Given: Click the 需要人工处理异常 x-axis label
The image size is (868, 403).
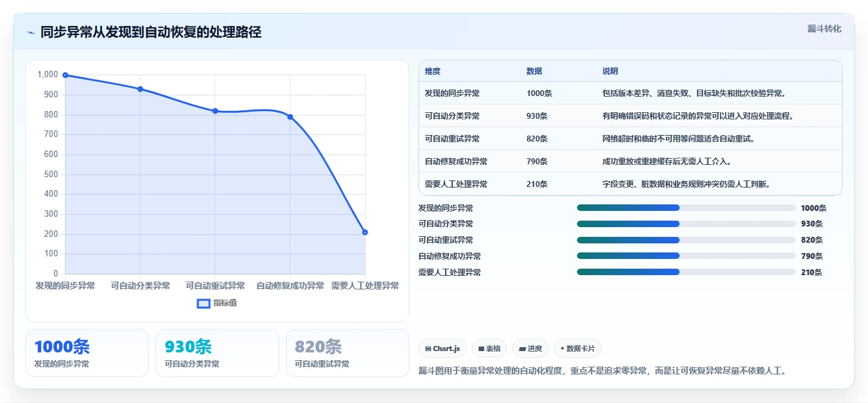Looking at the screenshot, I should tap(365, 286).
